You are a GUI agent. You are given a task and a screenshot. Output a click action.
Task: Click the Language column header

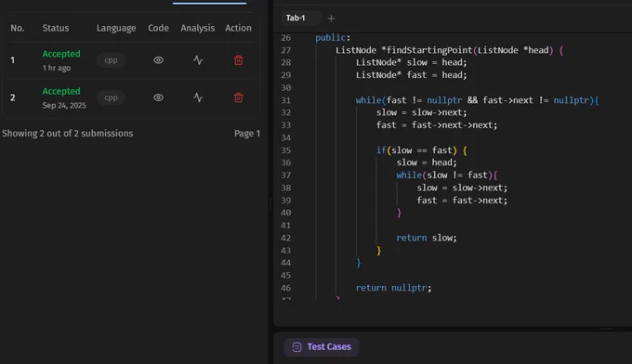pyautogui.click(x=116, y=28)
